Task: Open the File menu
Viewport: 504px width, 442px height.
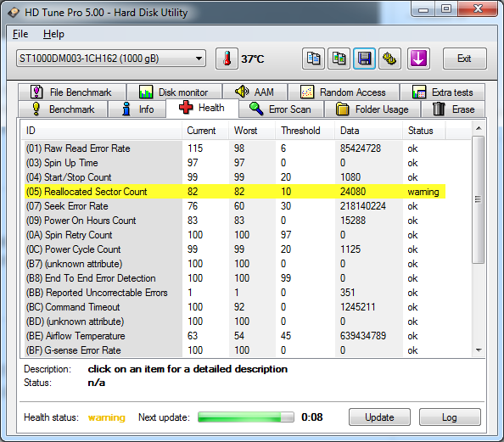Action: [x=20, y=34]
